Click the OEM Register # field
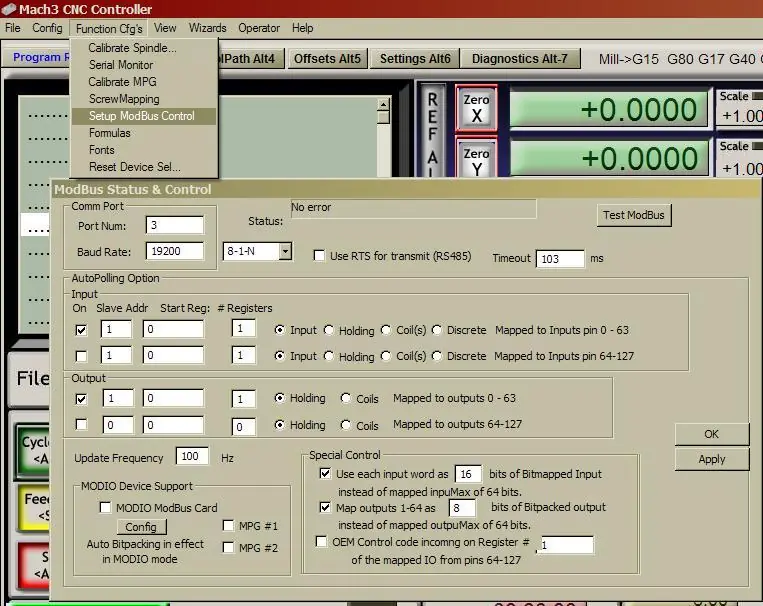 565,545
